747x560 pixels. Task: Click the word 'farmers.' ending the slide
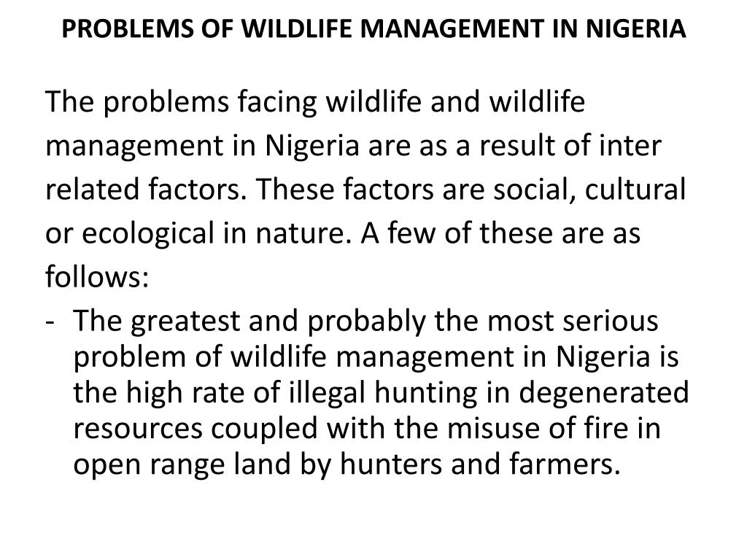click(565, 464)
